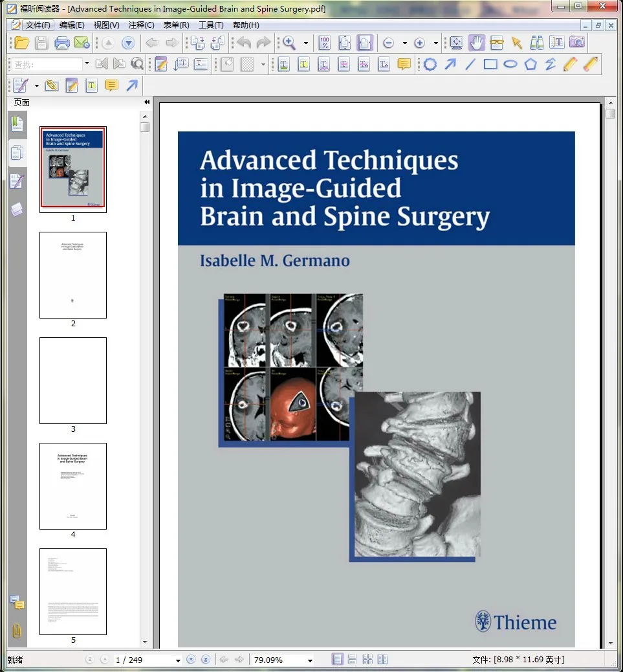Email the document using the envelope icon
Image resolution: width=623 pixels, height=672 pixels.
coord(82,43)
